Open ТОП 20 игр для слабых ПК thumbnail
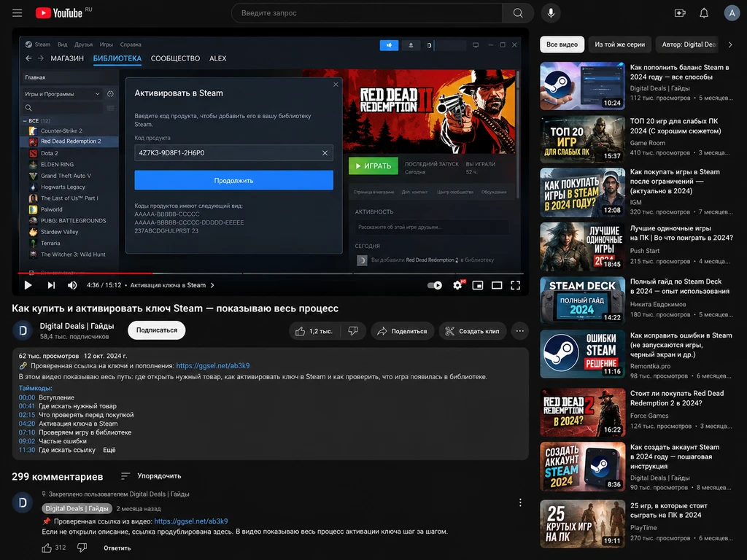The image size is (747, 560). (x=582, y=139)
